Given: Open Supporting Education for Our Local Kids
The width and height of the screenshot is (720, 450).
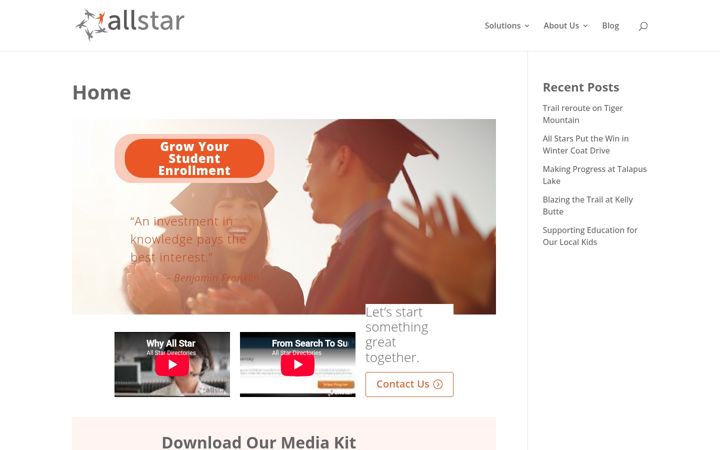Looking at the screenshot, I should (x=590, y=236).
